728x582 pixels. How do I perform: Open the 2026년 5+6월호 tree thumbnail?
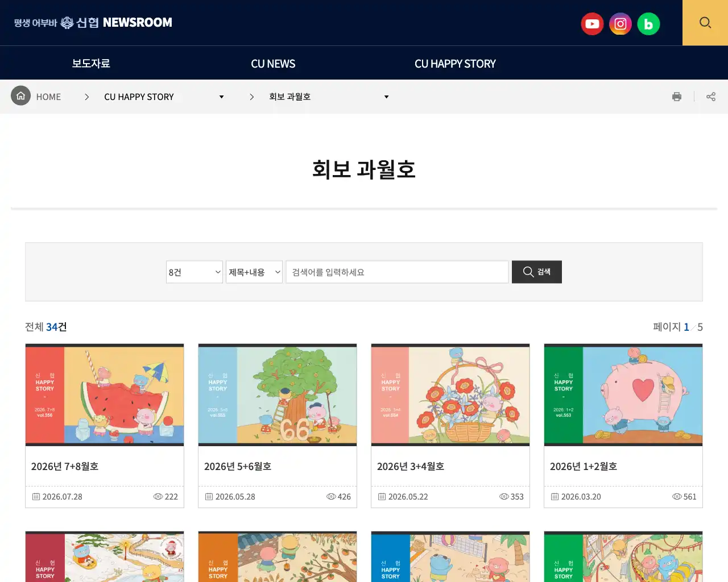coord(278,395)
